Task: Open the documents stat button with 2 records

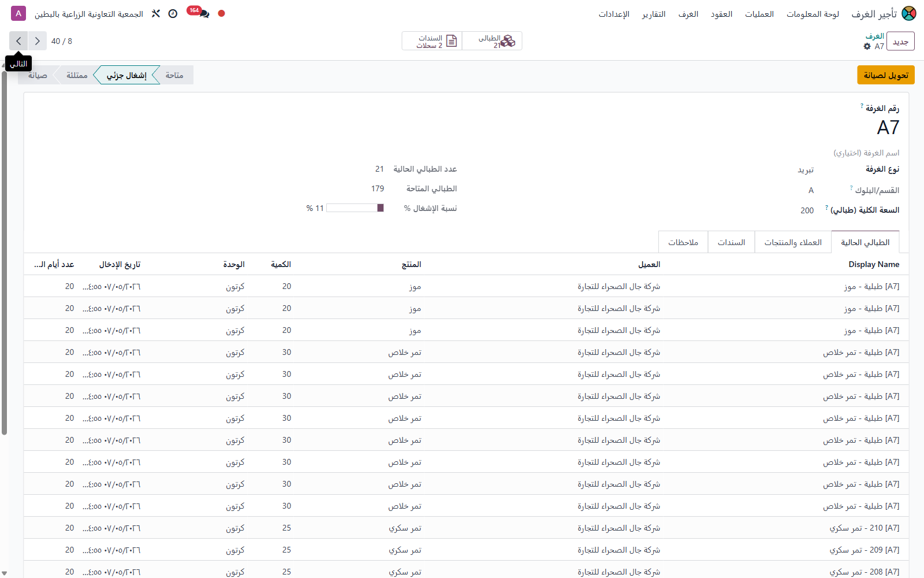Action: point(432,41)
